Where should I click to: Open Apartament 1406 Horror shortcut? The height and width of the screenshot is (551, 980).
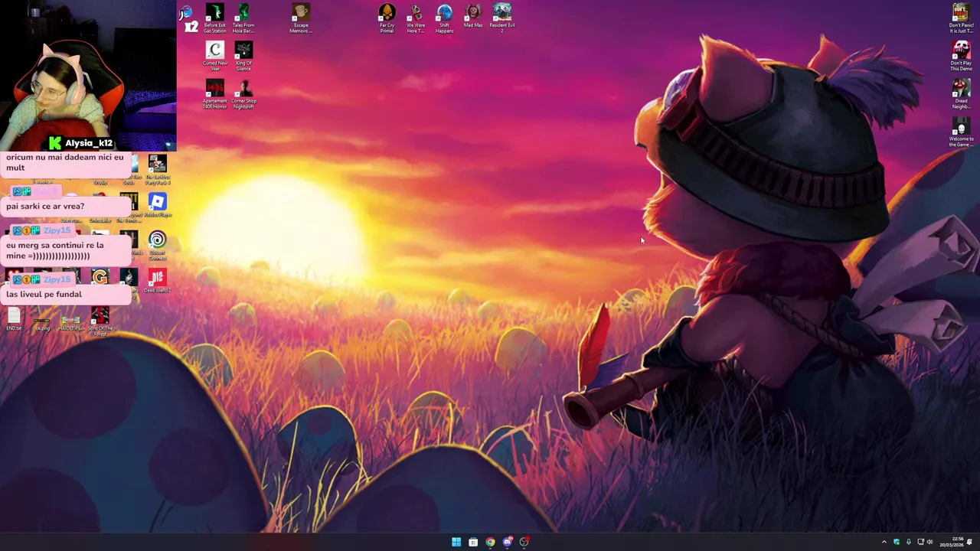(215, 94)
